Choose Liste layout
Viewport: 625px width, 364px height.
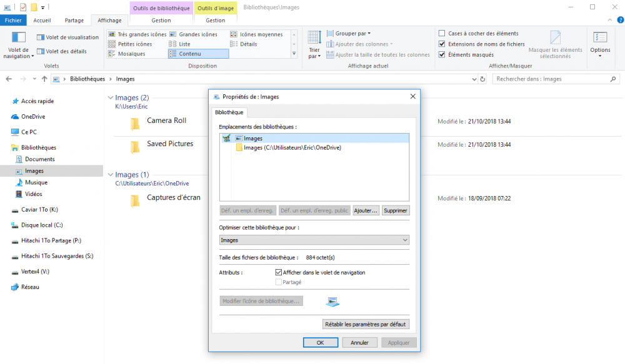180,44
